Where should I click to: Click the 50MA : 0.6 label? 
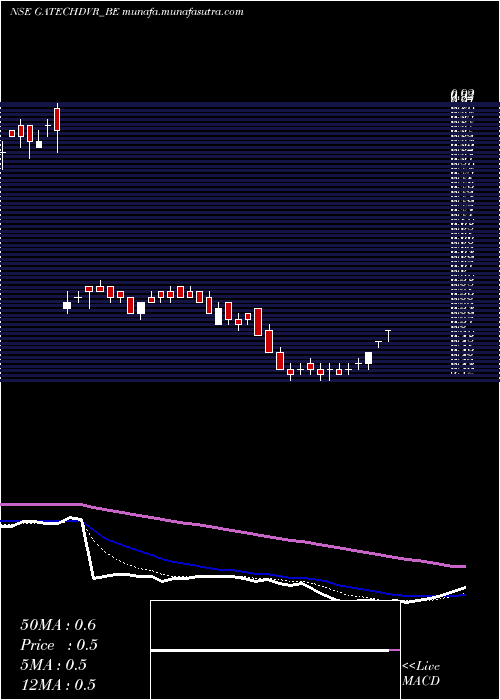pos(58,625)
